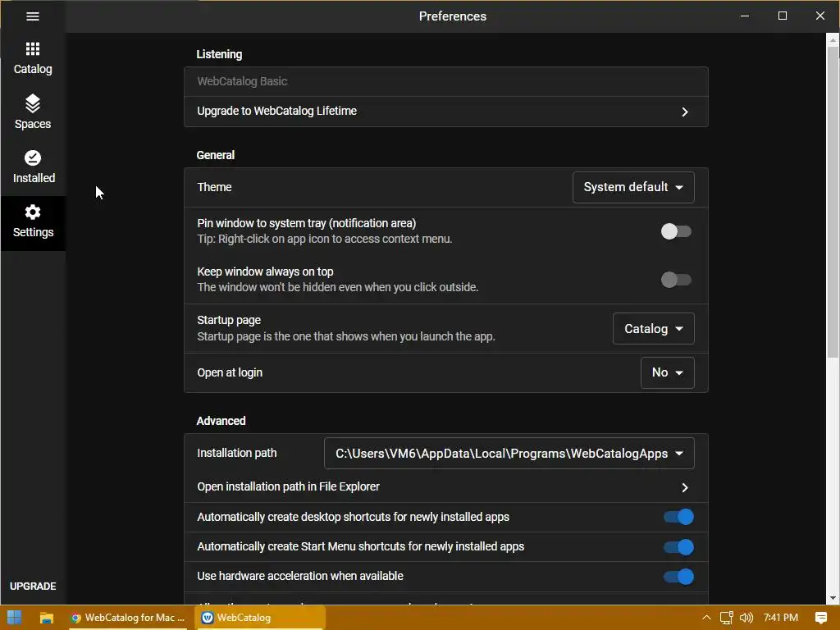Click the WebCatalog Basic label
This screenshot has width=840, height=630.
[x=242, y=81]
